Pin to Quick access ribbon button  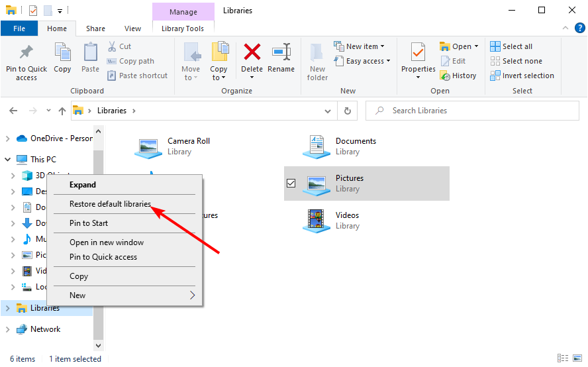pos(26,62)
